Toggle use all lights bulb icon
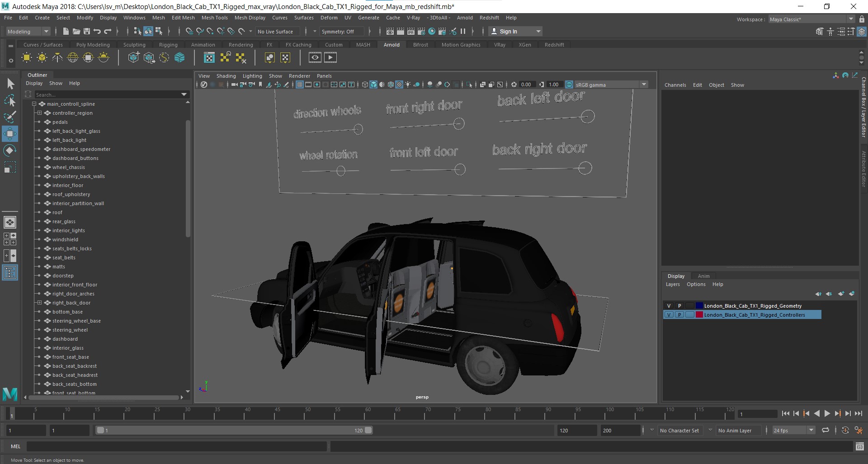868x464 pixels. click(408, 84)
